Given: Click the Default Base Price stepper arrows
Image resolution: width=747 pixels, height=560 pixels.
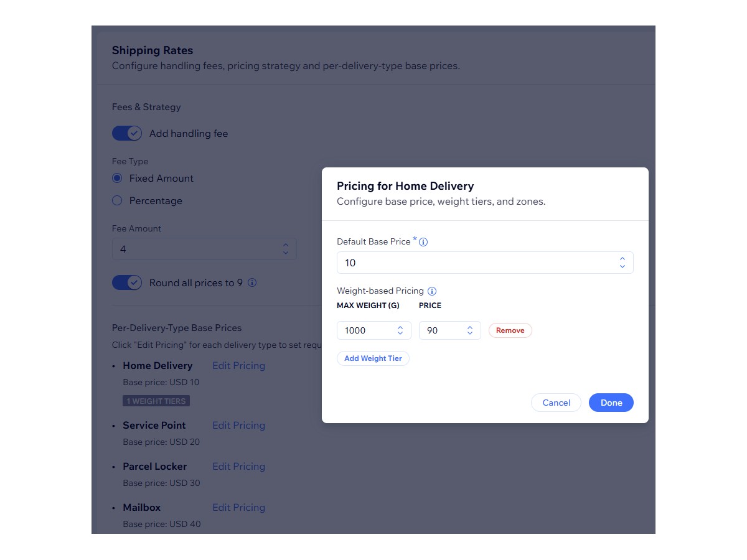Looking at the screenshot, I should [x=622, y=263].
